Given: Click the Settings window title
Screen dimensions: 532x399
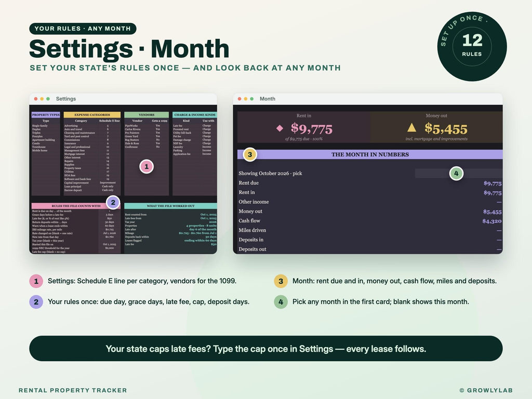Looking at the screenshot, I should 66,99.
